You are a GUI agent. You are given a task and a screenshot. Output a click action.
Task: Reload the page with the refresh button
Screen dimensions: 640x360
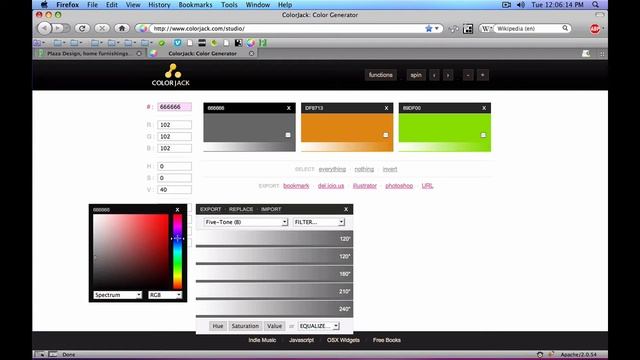click(x=82, y=28)
